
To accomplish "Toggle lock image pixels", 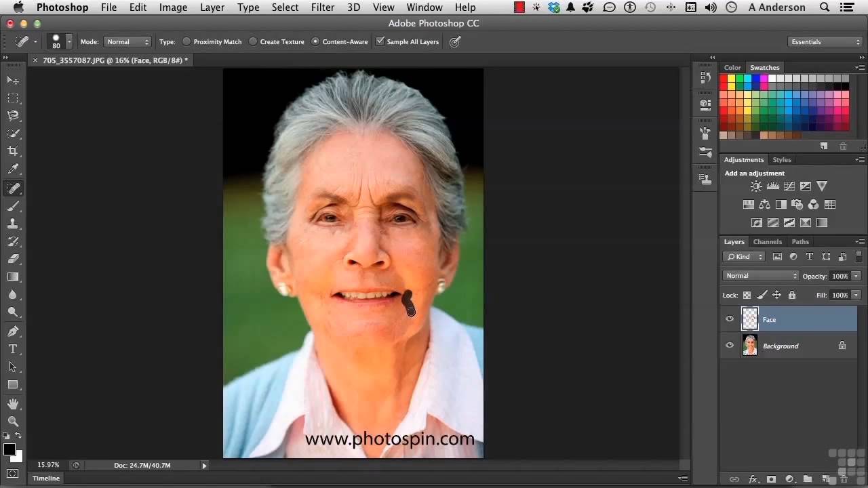I will 762,296.
